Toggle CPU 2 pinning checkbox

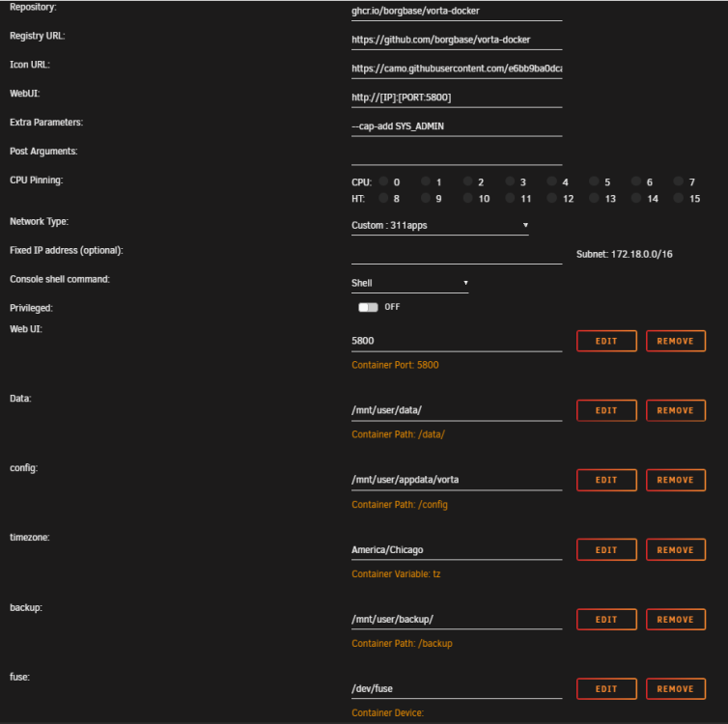coord(467,181)
